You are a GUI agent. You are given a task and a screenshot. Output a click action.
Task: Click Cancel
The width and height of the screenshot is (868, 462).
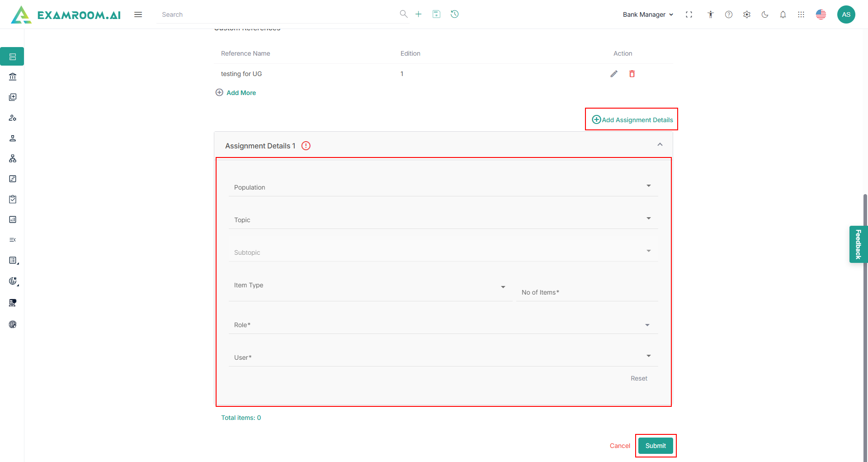pyautogui.click(x=620, y=446)
